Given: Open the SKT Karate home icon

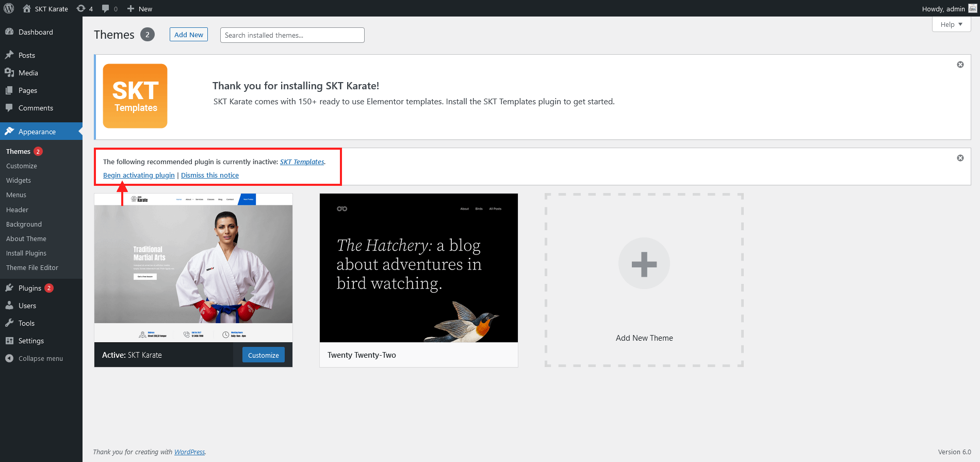Looking at the screenshot, I should pyautogui.click(x=27, y=8).
